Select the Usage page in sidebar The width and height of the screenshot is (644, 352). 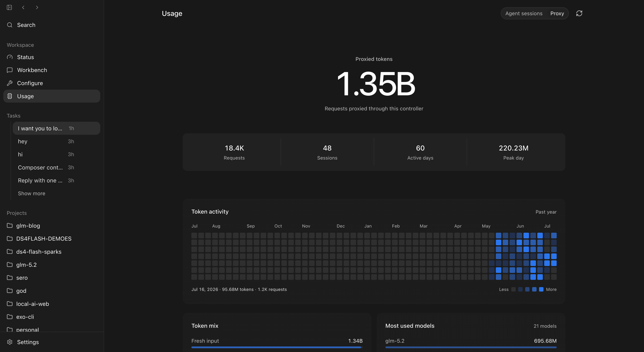tap(52, 96)
